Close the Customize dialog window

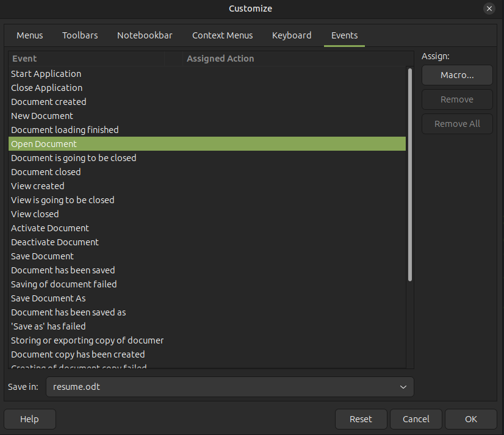489,9
